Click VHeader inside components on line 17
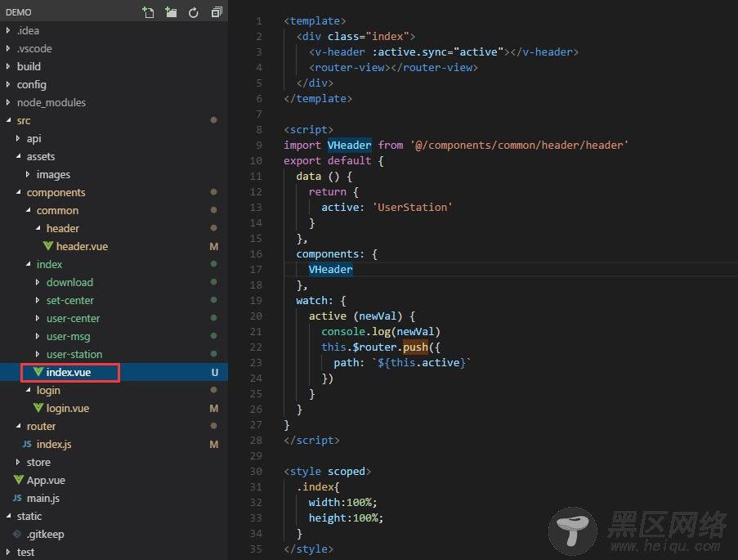The width and height of the screenshot is (738, 560). pos(330,270)
